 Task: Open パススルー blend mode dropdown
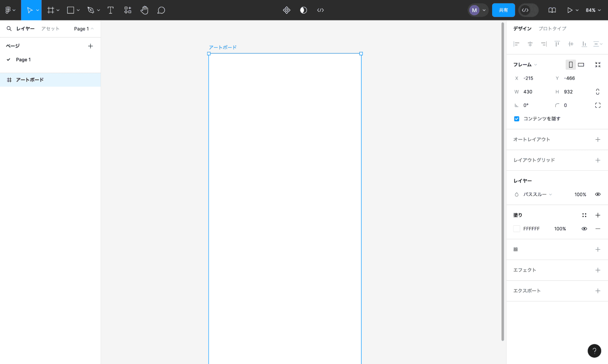coord(537,194)
